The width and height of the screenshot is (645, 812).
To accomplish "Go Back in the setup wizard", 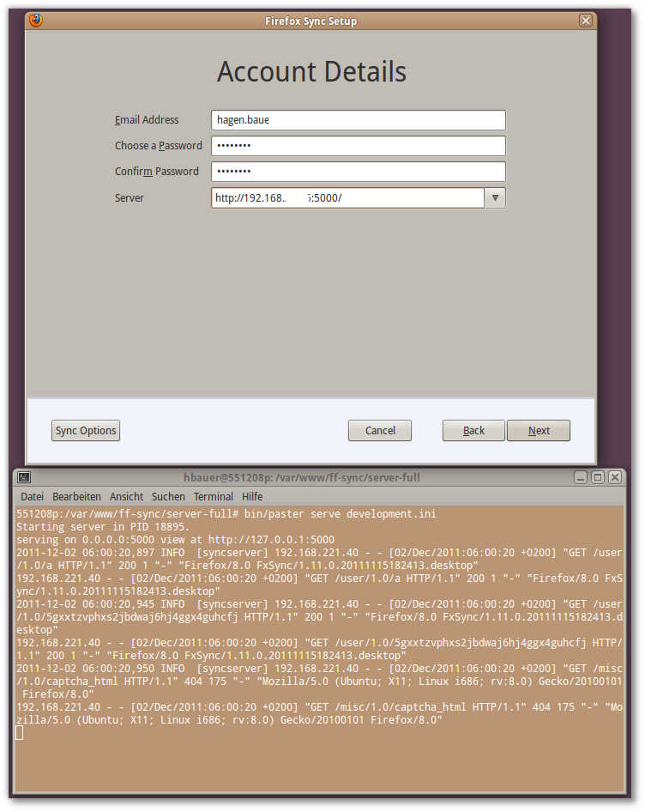I will (473, 431).
